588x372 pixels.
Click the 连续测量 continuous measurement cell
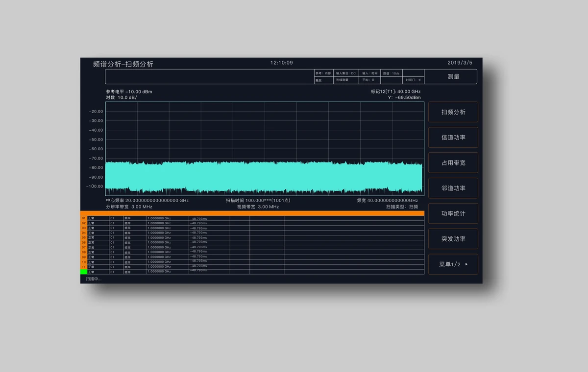click(347, 80)
